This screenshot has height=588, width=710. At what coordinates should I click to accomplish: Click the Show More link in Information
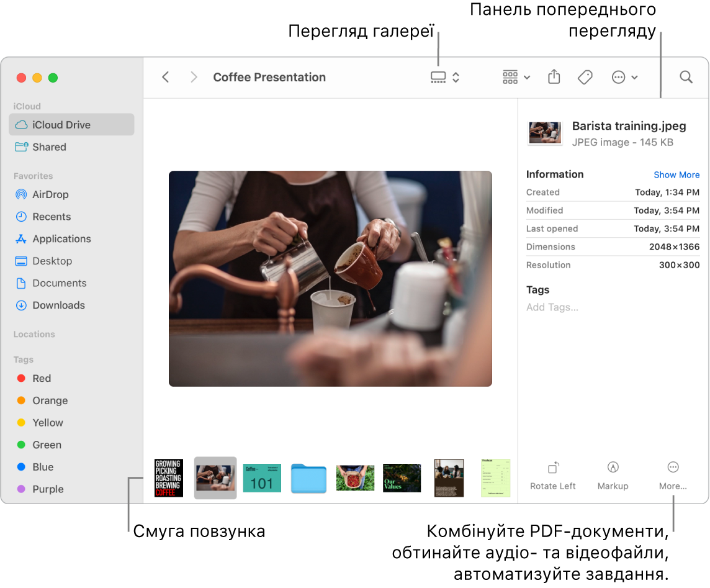click(676, 175)
